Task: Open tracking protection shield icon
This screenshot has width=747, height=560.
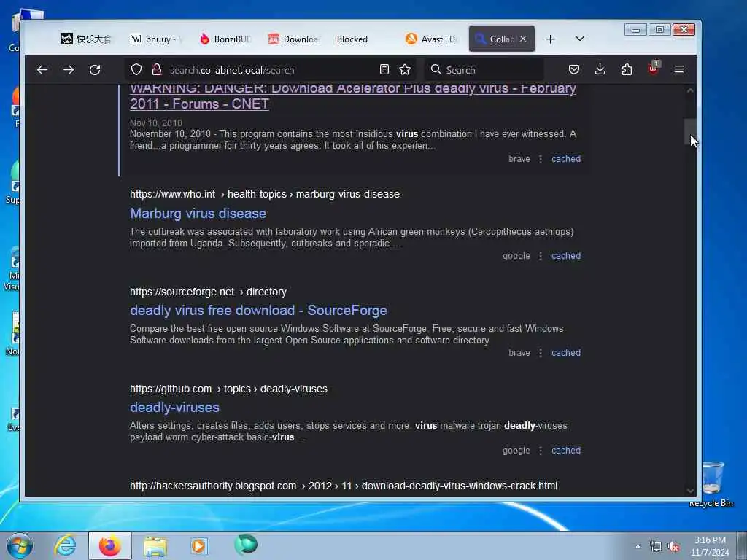Action: [x=136, y=70]
